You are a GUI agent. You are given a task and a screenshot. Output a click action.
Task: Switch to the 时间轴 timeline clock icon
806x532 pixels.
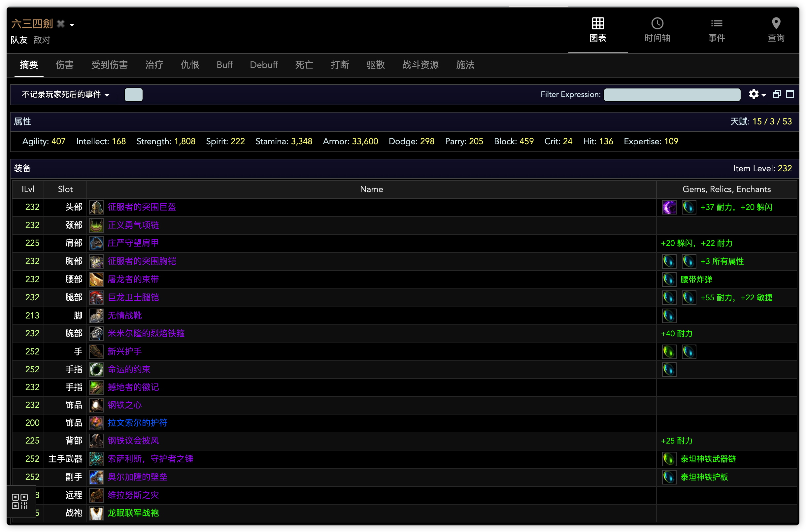point(657,23)
